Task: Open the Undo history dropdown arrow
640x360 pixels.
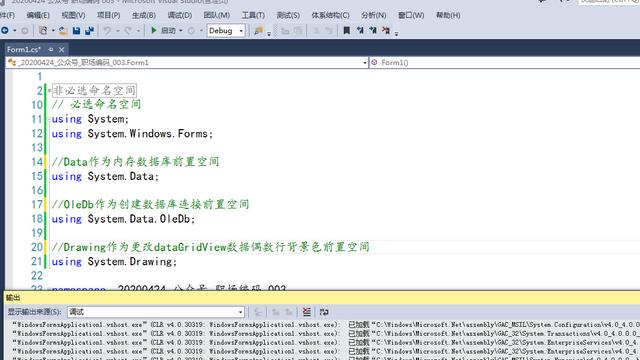Action: (117, 31)
